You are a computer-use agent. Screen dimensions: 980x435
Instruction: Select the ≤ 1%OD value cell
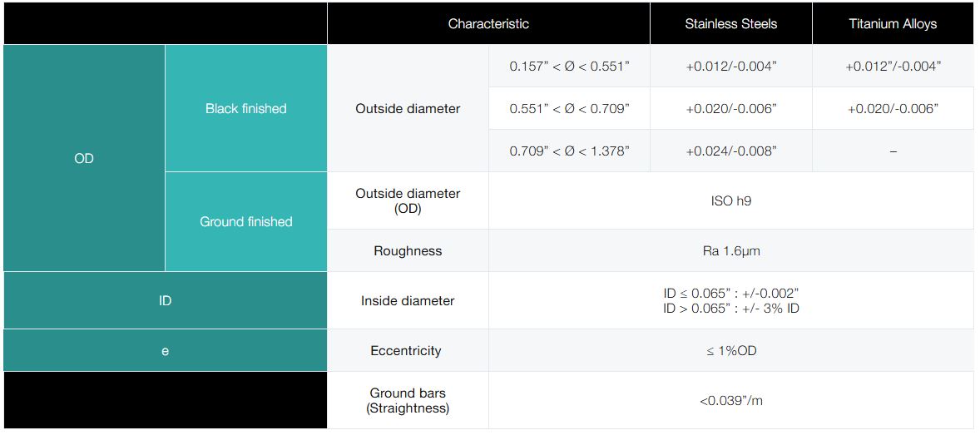(730, 350)
